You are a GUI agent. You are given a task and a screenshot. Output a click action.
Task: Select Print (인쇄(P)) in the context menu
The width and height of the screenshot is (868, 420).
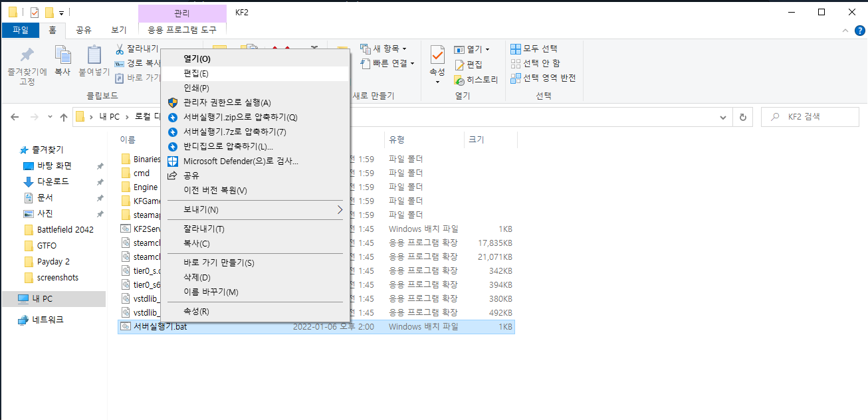tap(255, 88)
